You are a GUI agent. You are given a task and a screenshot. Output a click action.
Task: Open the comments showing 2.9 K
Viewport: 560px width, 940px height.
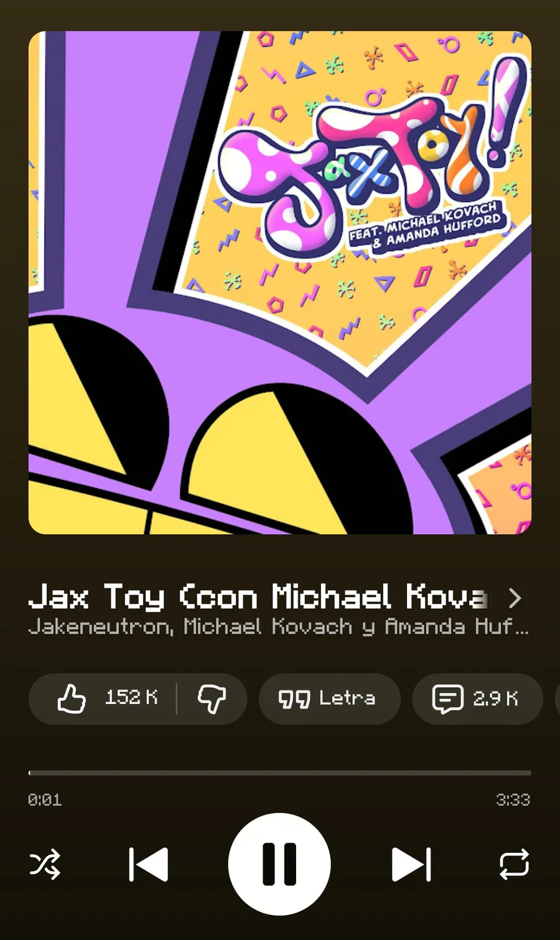477,698
